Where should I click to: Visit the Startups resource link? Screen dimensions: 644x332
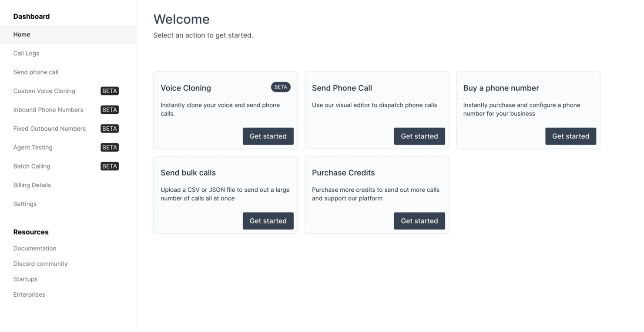click(25, 279)
